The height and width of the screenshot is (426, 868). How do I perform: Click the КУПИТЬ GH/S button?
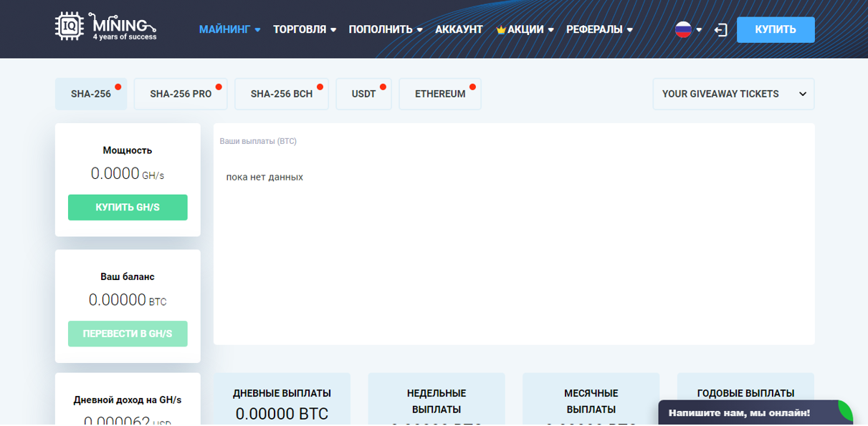coord(128,208)
